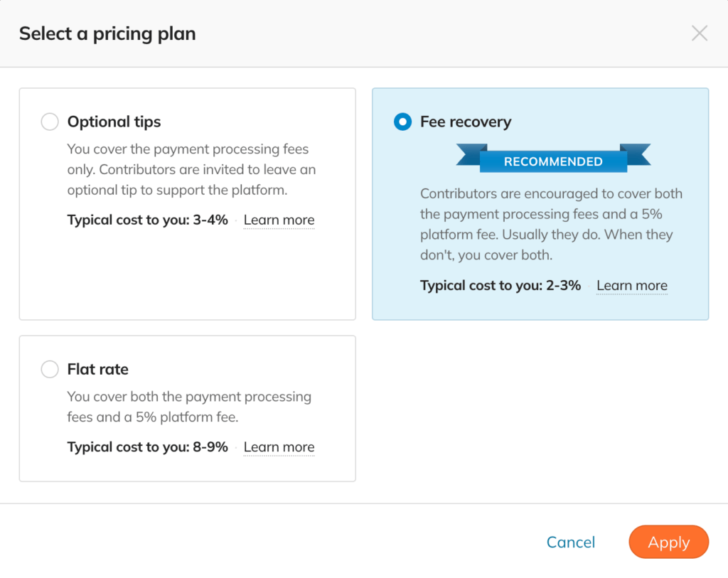
Task: Apply the selected pricing plan
Action: (x=668, y=542)
